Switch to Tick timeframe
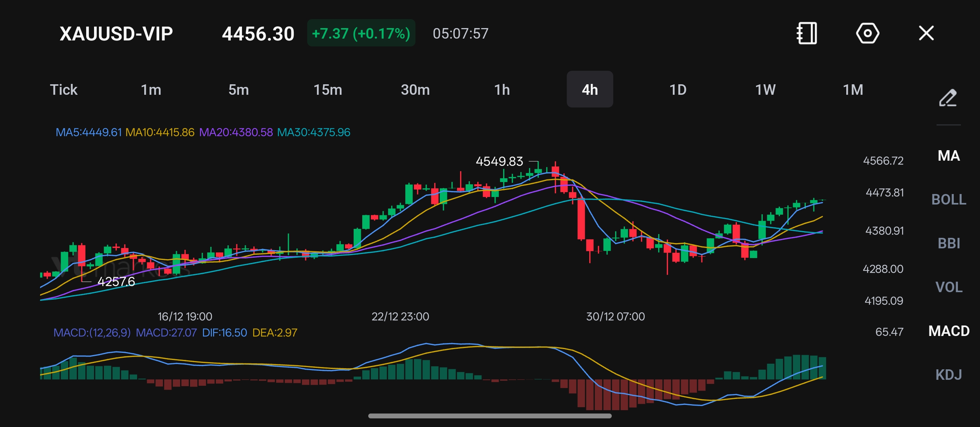Screen dimensions: 980x427 [x=64, y=90]
